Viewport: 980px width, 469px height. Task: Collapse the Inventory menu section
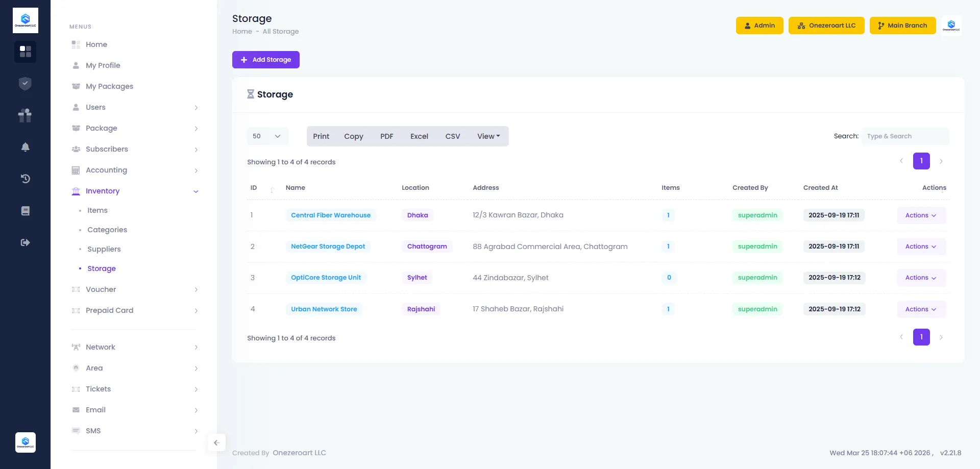[x=195, y=191]
